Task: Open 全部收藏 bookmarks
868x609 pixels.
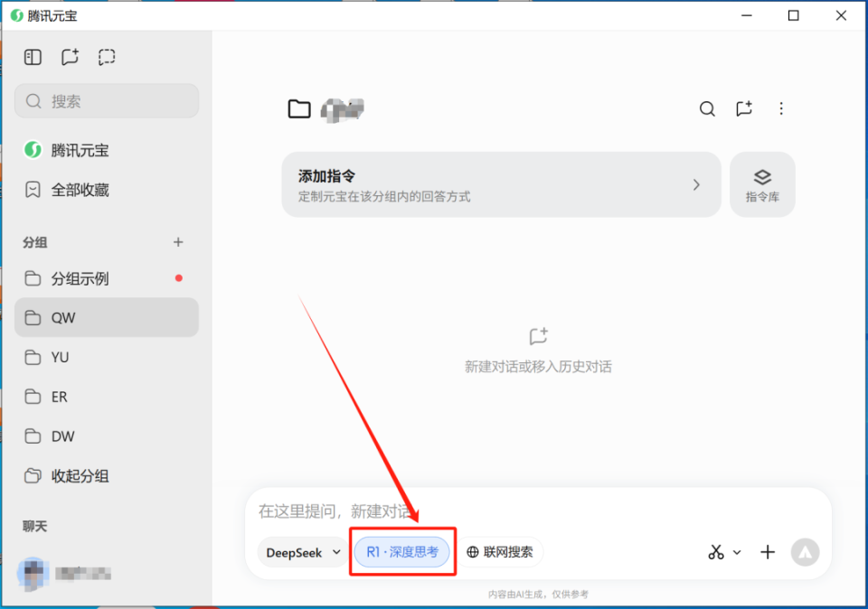Action: point(107,190)
